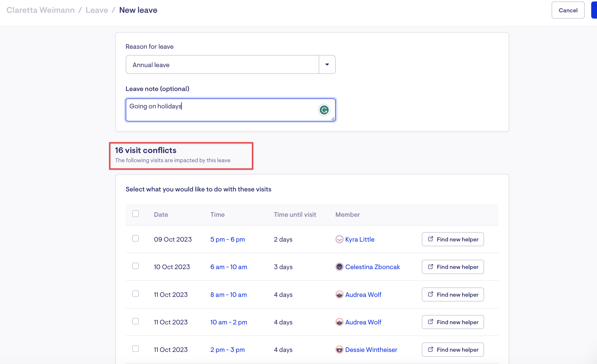Click external-link icon in Celestina Zboncak's row
Screen dimensions: 597x364
[x=430, y=266]
